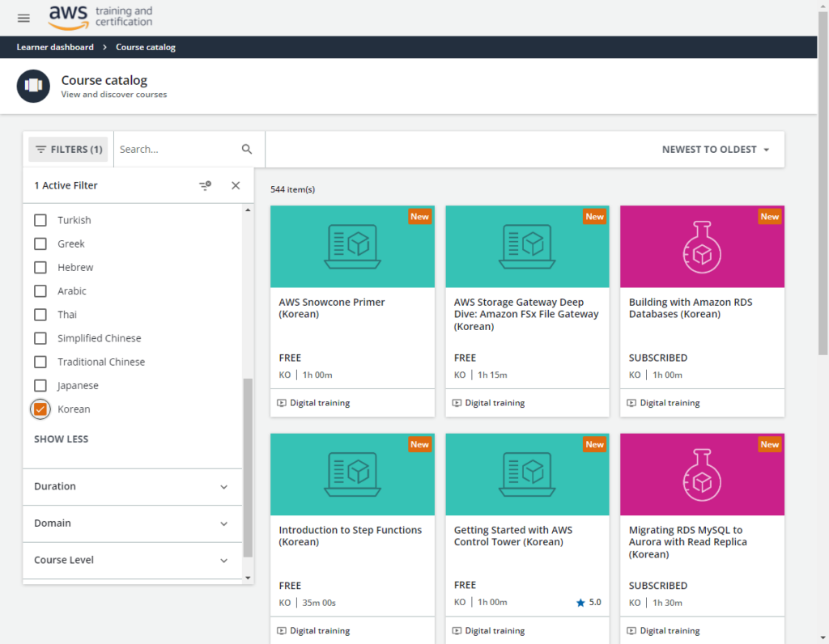Image resolution: width=829 pixels, height=644 pixels.
Task: Check the Thai language filter
Action: point(40,315)
